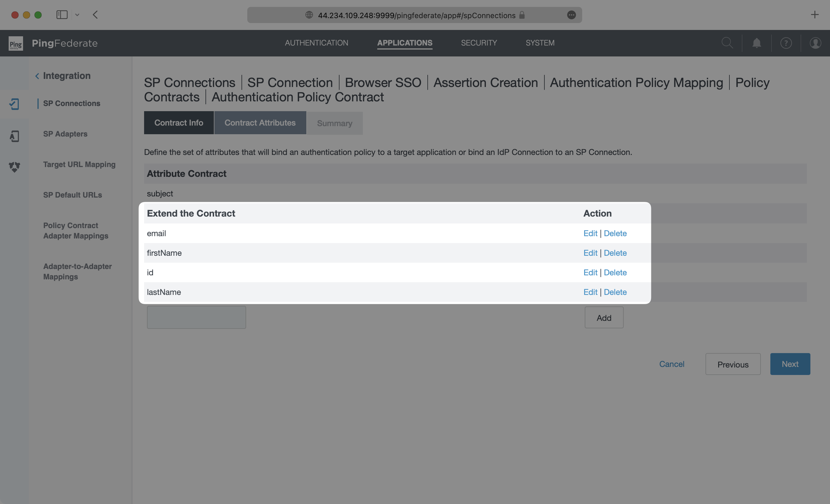Open the user account profile icon
This screenshot has height=504, width=830.
click(x=815, y=43)
